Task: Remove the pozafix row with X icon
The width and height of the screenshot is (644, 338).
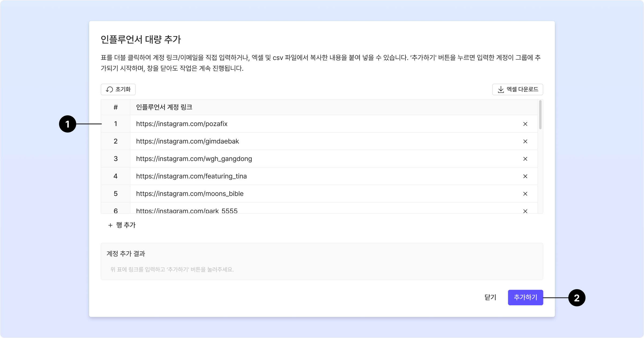Action: click(x=525, y=124)
